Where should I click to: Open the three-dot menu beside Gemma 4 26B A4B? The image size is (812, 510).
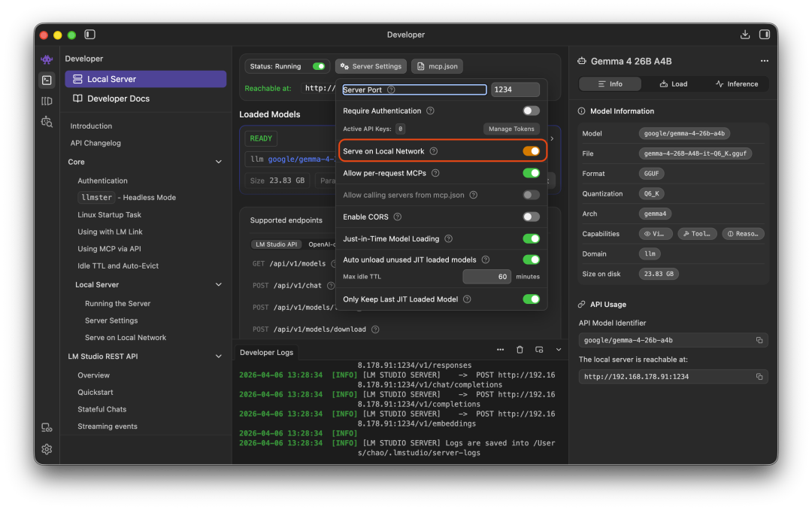(765, 61)
